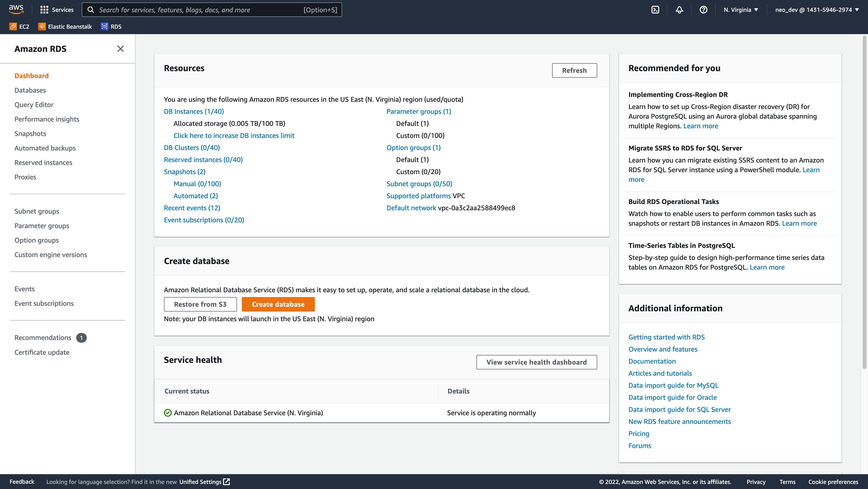Open the help question mark icon
868x489 pixels.
[x=703, y=10]
